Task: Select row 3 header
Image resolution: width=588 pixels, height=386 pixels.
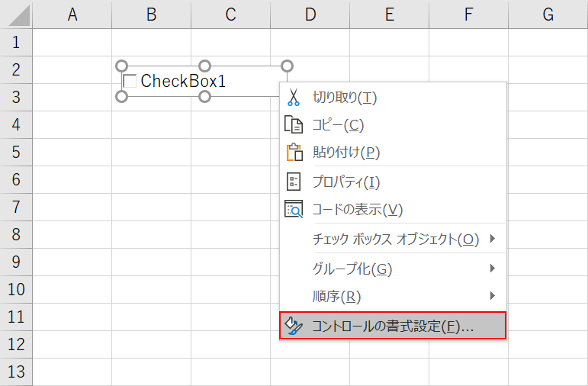Action: [x=16, y=97]
